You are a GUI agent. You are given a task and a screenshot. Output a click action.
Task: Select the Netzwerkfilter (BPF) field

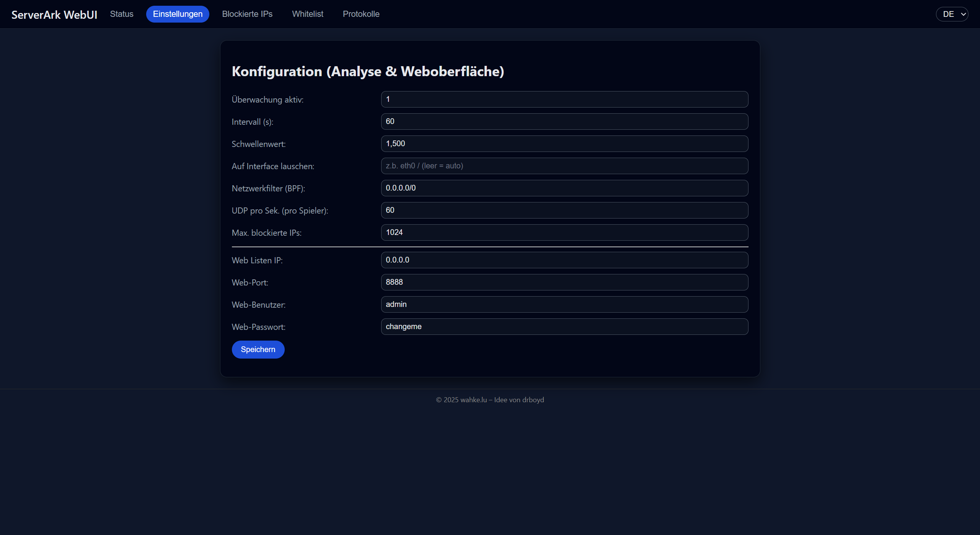coord(564,188)
